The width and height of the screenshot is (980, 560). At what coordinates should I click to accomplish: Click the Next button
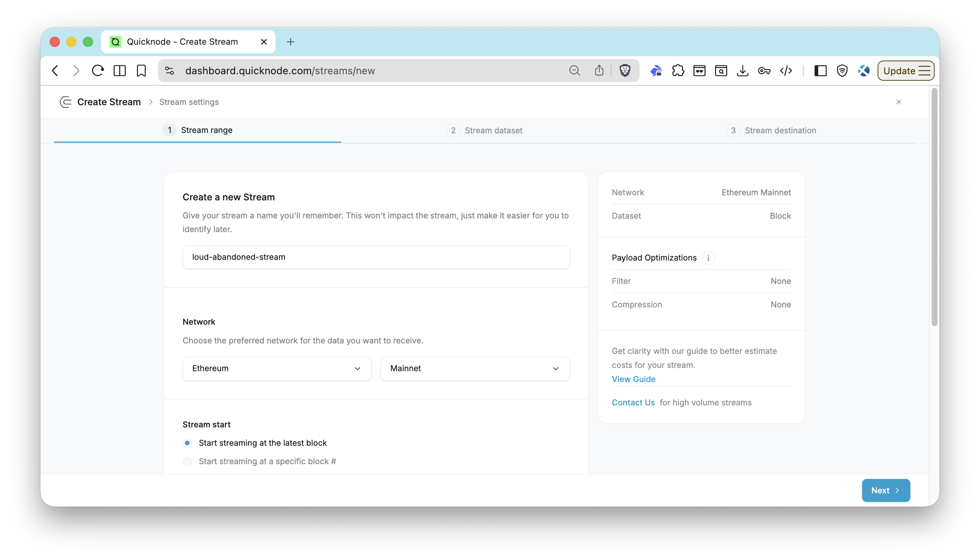coord(886,490)
